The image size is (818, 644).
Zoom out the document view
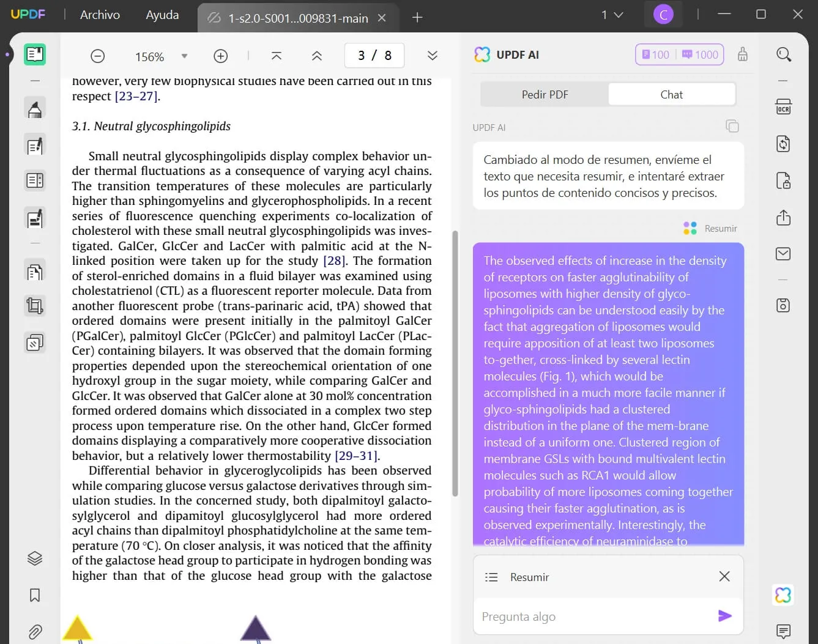pyautogui.click(x=97, y=56)
